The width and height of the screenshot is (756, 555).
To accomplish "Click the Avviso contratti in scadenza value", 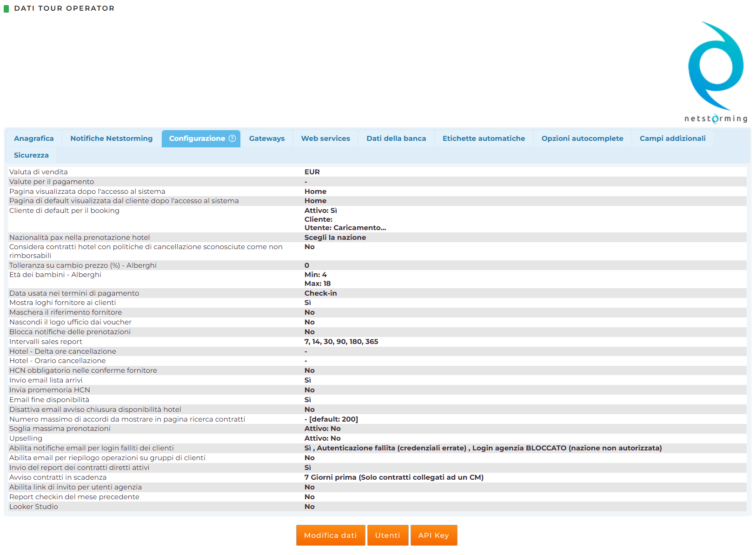I will (394, 477).
